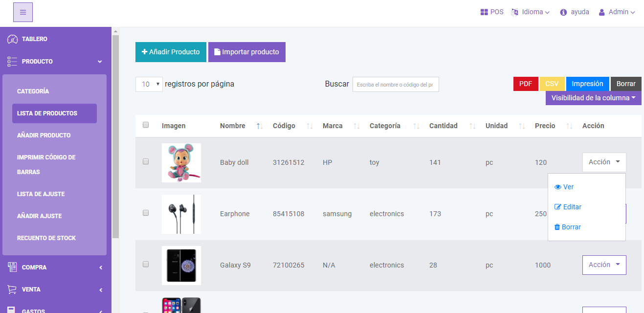The height and width of the screenshot is (313, 644).
Task: Sort products using the Precio column sort icon
Action: pos(569,126)
